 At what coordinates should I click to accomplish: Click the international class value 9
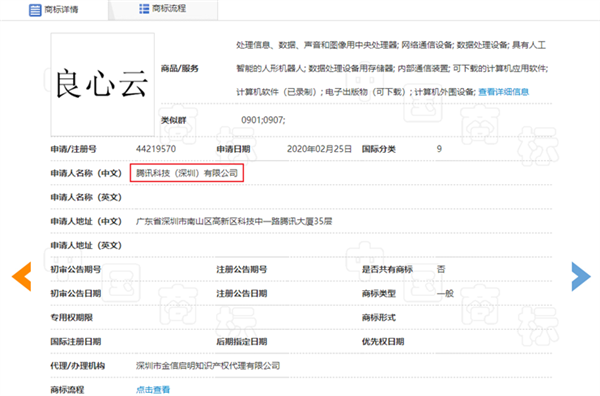tap(439, 149)
